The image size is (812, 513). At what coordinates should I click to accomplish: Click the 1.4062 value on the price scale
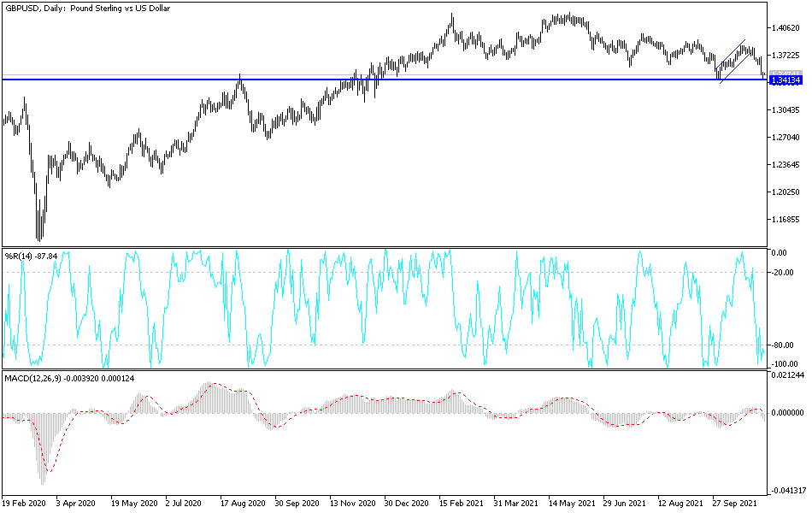pyautogui.click(x=785, y=27)
